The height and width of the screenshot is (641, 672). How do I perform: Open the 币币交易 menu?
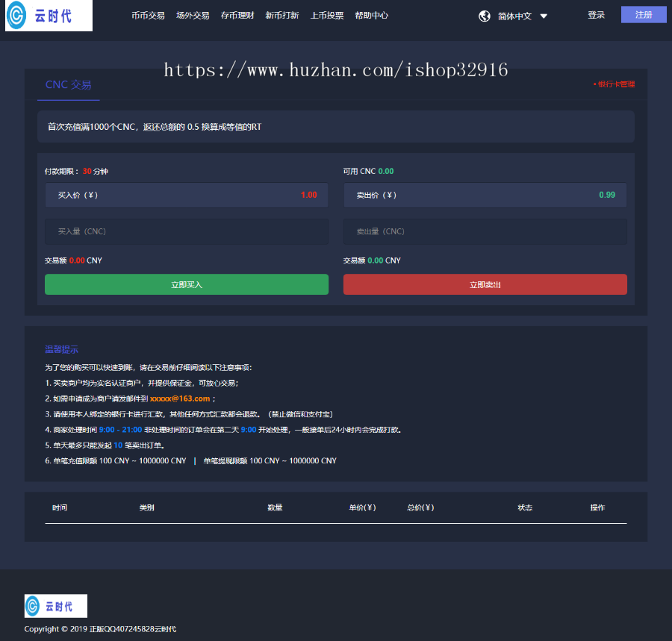pos(148,16)
